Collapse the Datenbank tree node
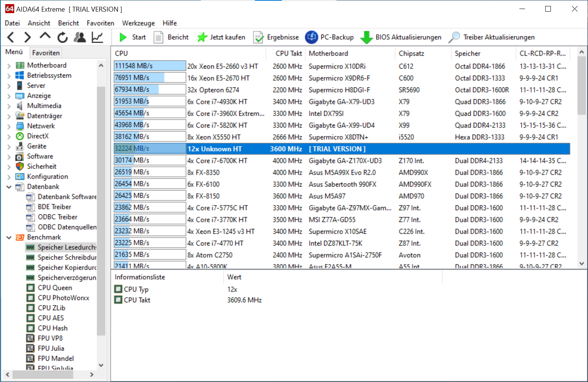The width and height of the screenshot is (588, 382). 9,187
